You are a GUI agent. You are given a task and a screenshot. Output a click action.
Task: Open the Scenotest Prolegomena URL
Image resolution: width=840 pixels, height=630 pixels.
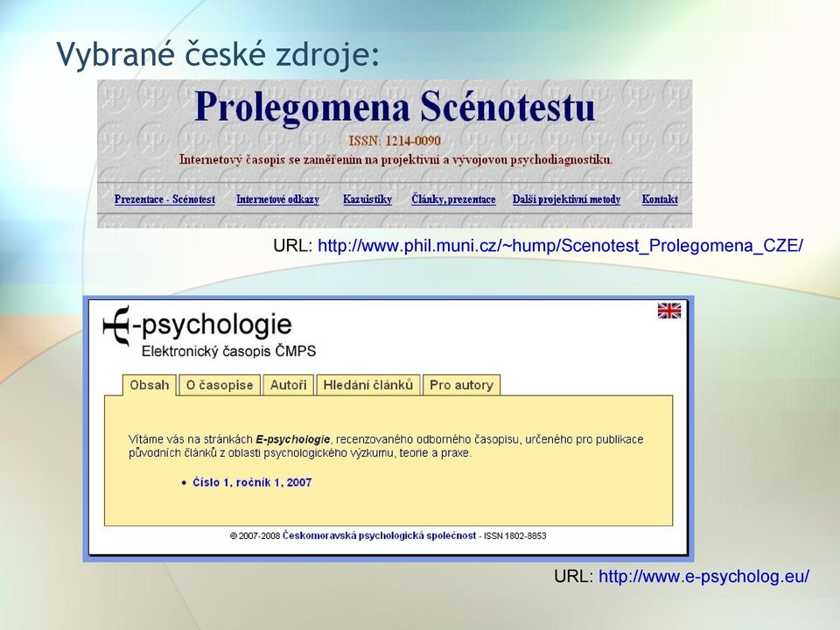560,246
